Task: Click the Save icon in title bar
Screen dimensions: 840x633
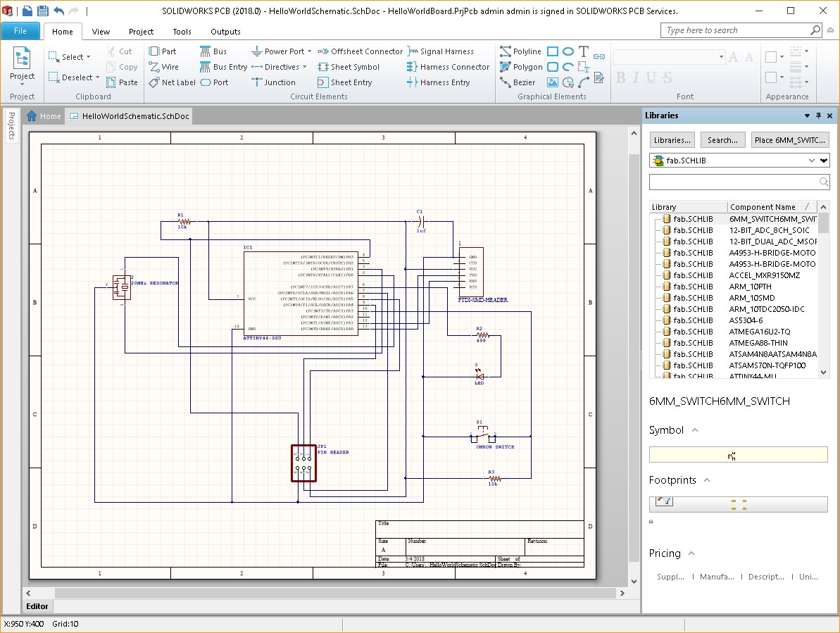Action: tap(42, 11)
